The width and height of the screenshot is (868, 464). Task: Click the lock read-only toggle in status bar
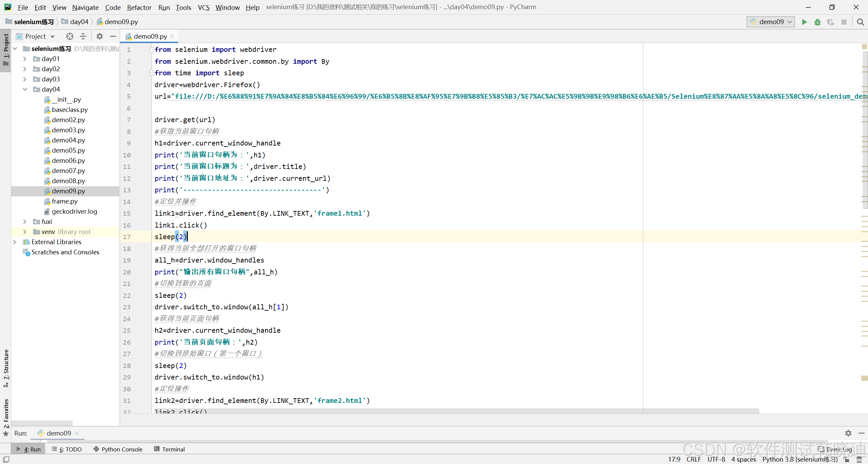click(x=847, y=459)
